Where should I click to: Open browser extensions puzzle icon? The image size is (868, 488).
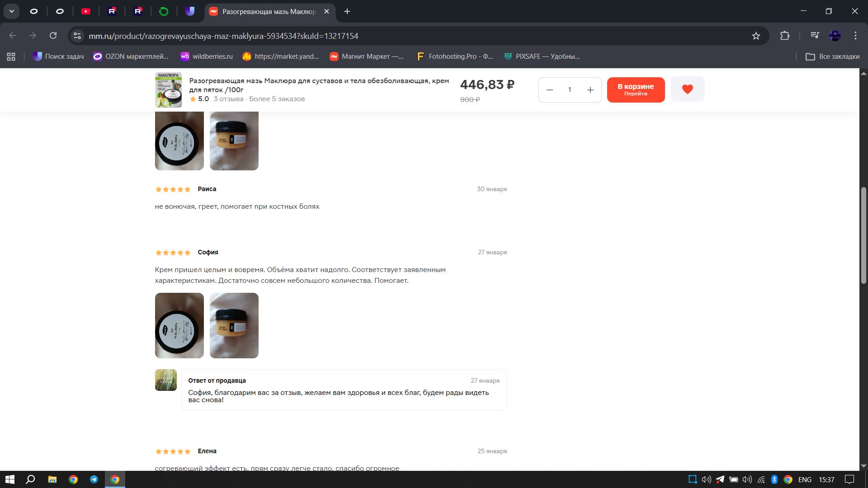(785, 36)
